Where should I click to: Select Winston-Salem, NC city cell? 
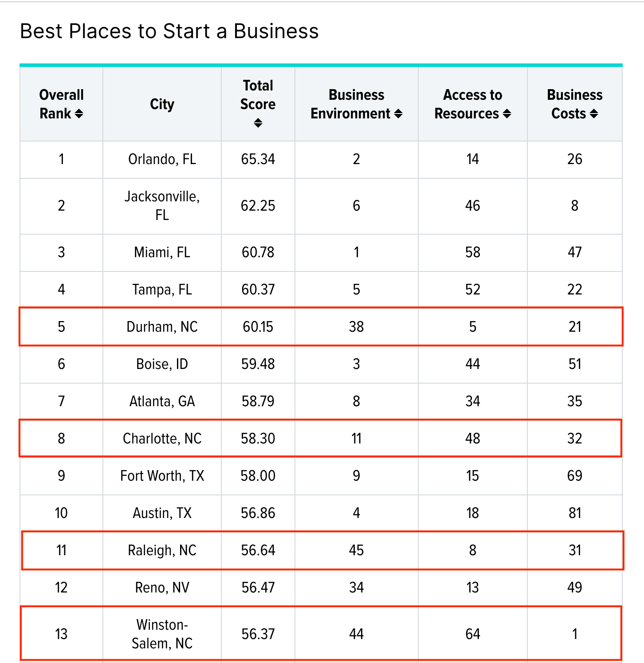tap(162, 634)
